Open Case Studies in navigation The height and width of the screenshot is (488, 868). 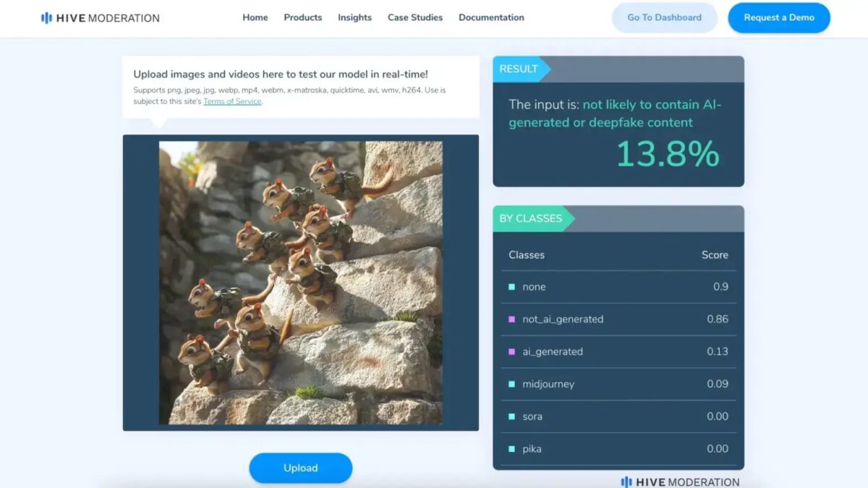[x=414, y=17]
